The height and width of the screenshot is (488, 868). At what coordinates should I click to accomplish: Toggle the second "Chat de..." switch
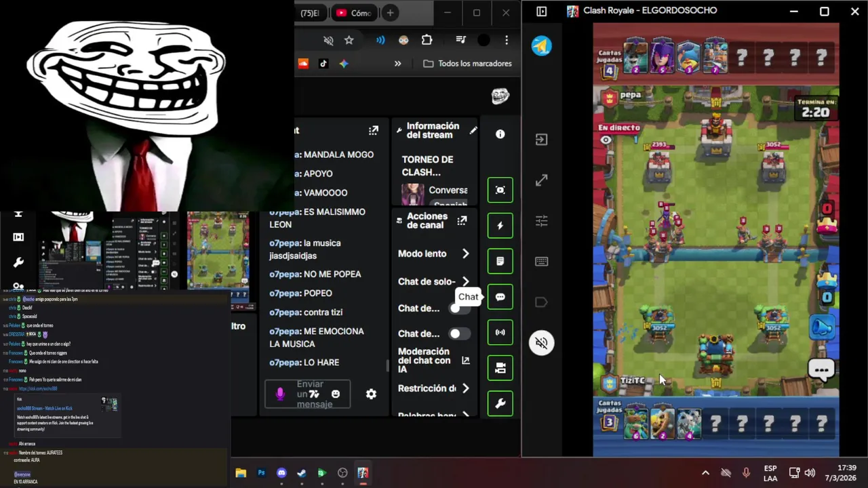[459, 333]
